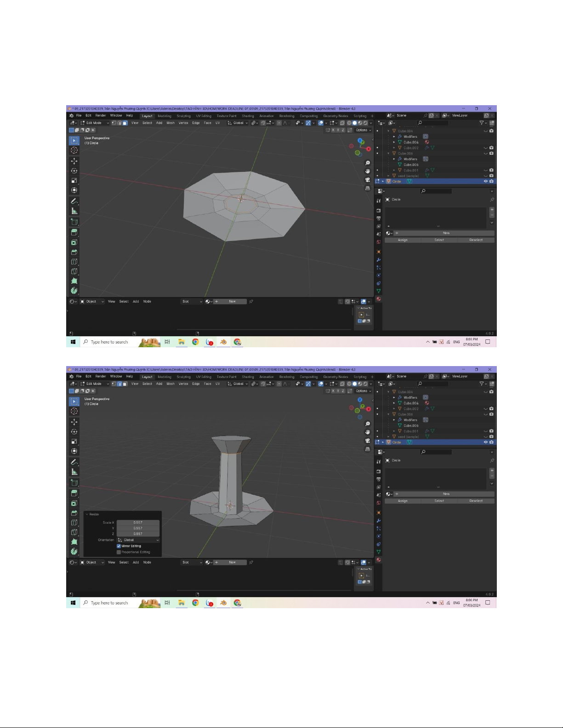Choose the Measure tool in bottom window

click(74, 472)
